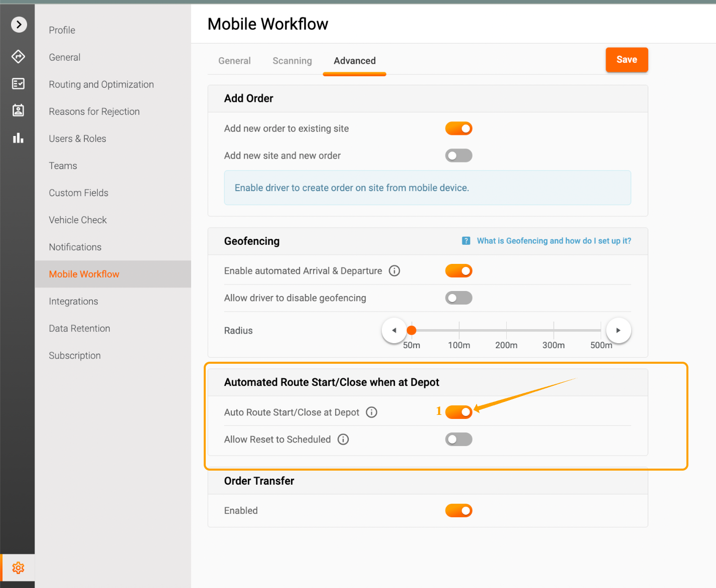Viewport: 716px width, 588px height.
Task: Click the question mark icon in the Geofencing header
Action: [466, 241]
